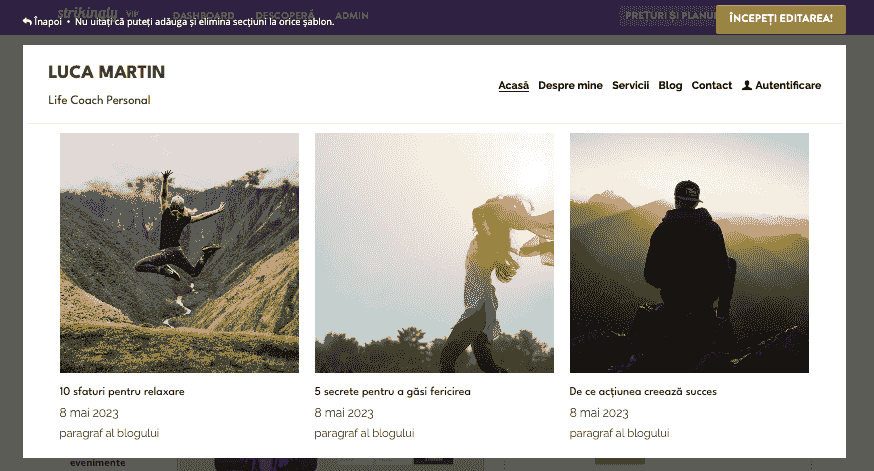Click the dimmed DASHBOARD header item
The image size is (874, 471).
203,14
